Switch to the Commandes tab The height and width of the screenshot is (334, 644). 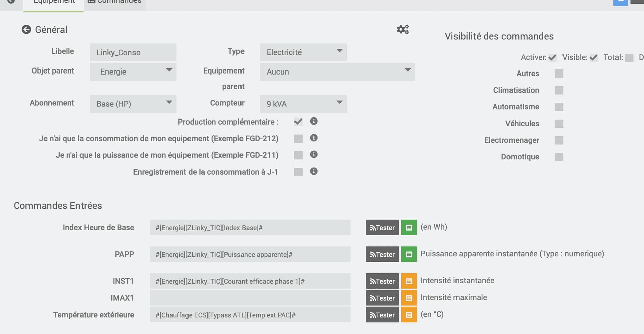pyautogui.click(x=114, y=3)
